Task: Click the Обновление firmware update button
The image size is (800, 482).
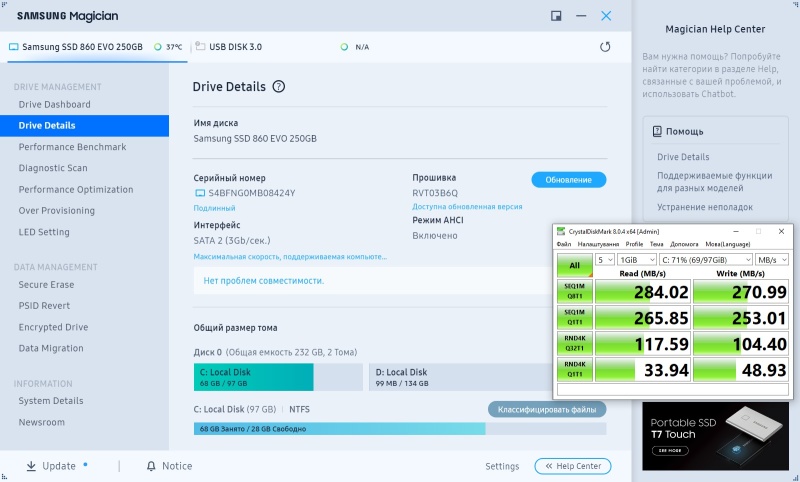Action: click(568, 180)
